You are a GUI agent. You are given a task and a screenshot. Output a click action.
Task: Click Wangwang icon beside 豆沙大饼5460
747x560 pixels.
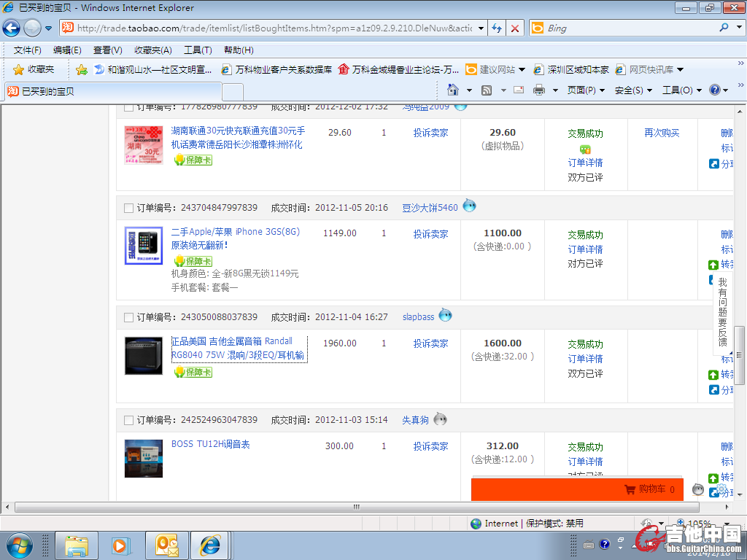click(469, 206)
